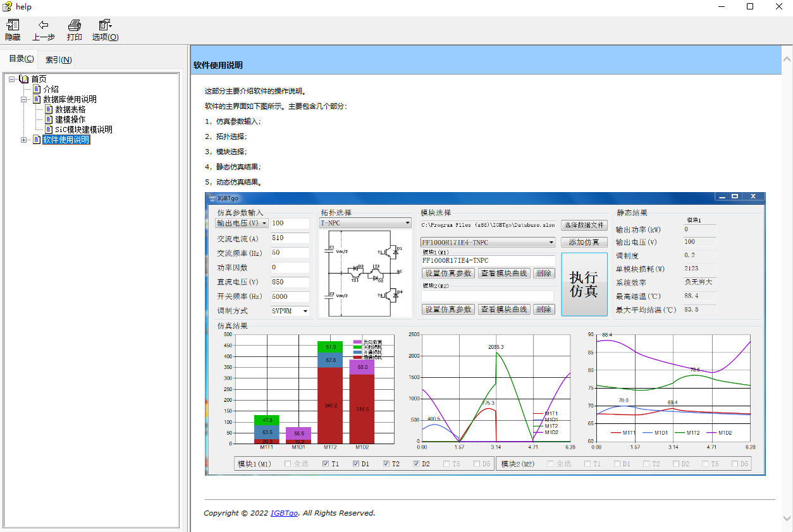Click the line starting 软件的主界面如下图所示
The width and height of the screenshot is (793, 532).
point(276,106)
